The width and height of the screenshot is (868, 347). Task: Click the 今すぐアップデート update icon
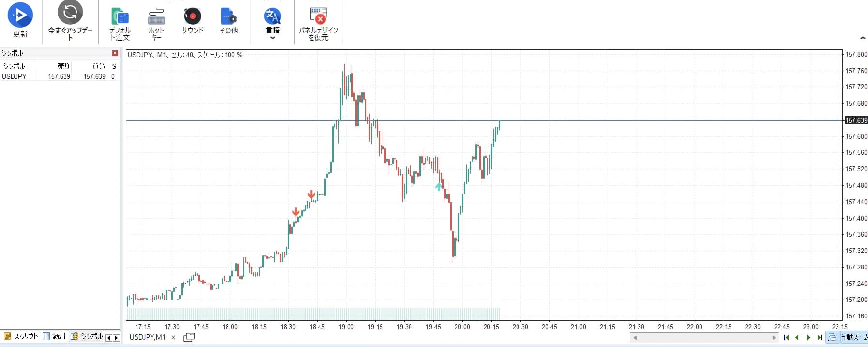[x=70, y=12]
